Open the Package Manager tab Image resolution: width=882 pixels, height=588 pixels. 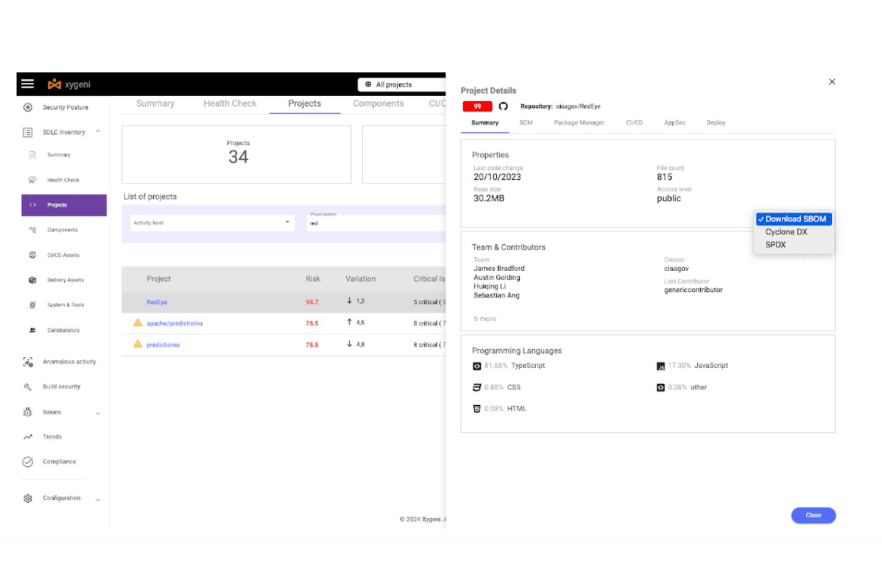(579, 123)
